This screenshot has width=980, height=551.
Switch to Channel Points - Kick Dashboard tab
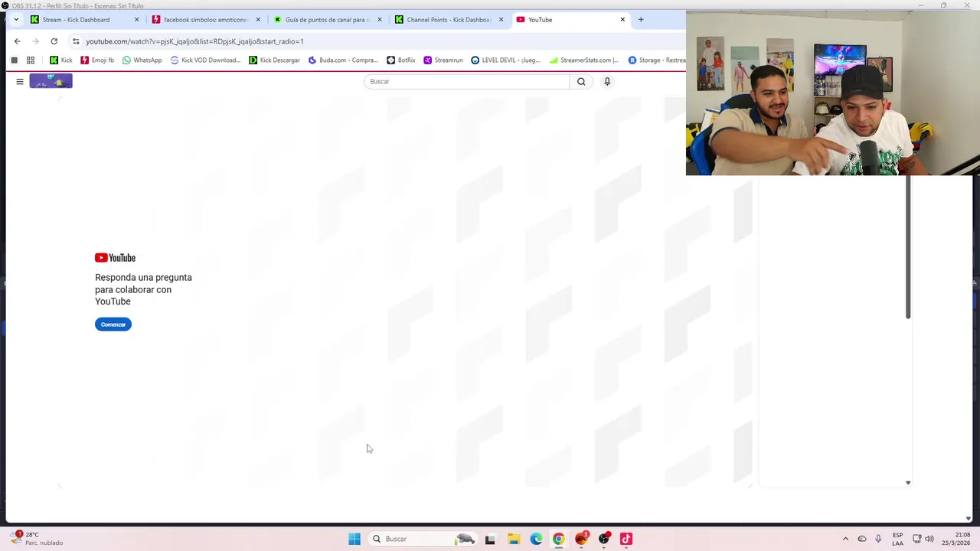pos(449,20)
